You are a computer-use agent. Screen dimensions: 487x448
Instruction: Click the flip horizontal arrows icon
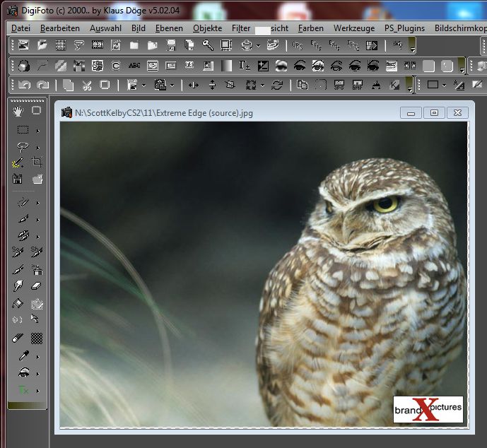[x=194, y=85]
